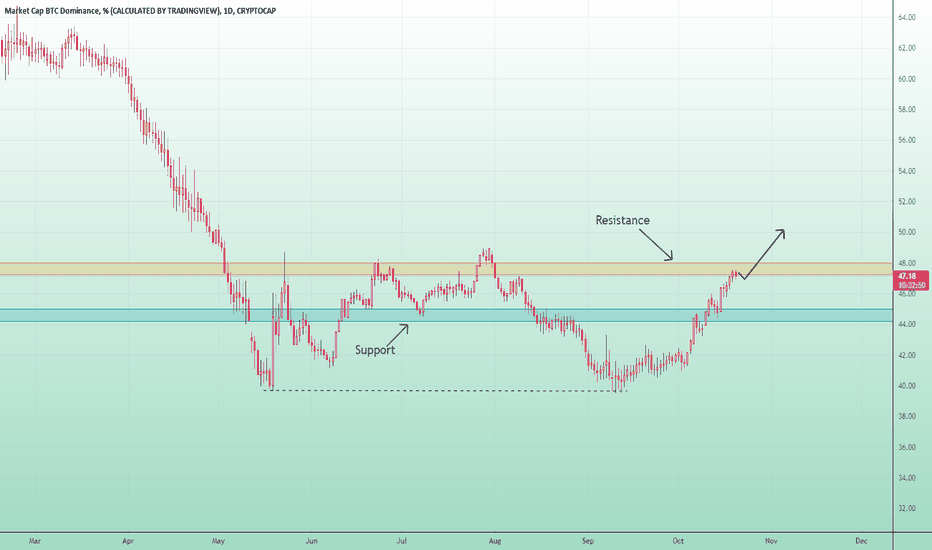This screenshot has height=550, width=932.
Task: Click the 1D interval label in title
Action: point(228,10)
